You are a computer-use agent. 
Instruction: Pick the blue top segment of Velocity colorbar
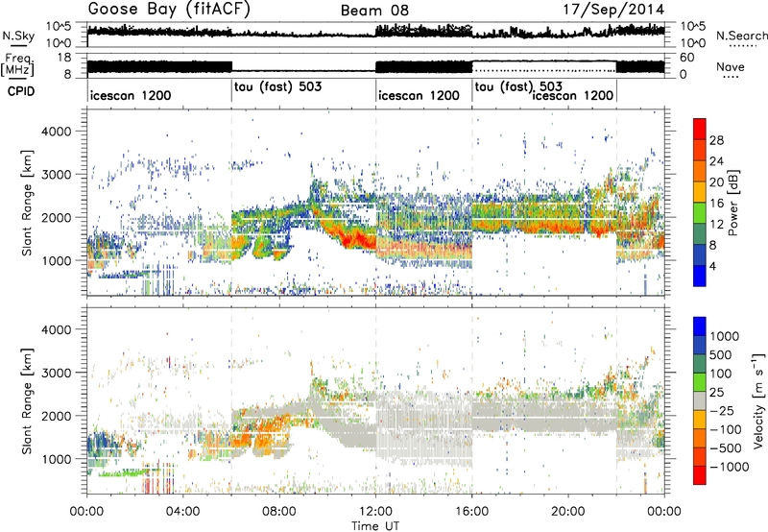(700, 326)
